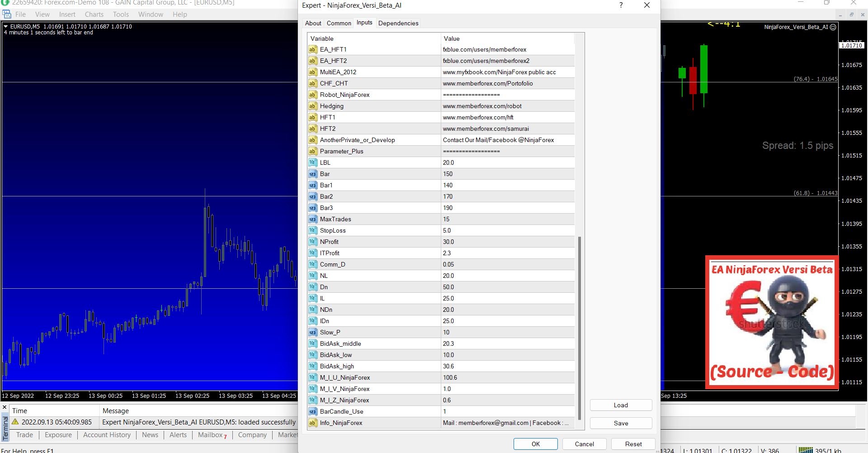Viewport: 868px width, 453px height.
Task: Click the smiley face icon next to EA name
Action: coord(833,27)
